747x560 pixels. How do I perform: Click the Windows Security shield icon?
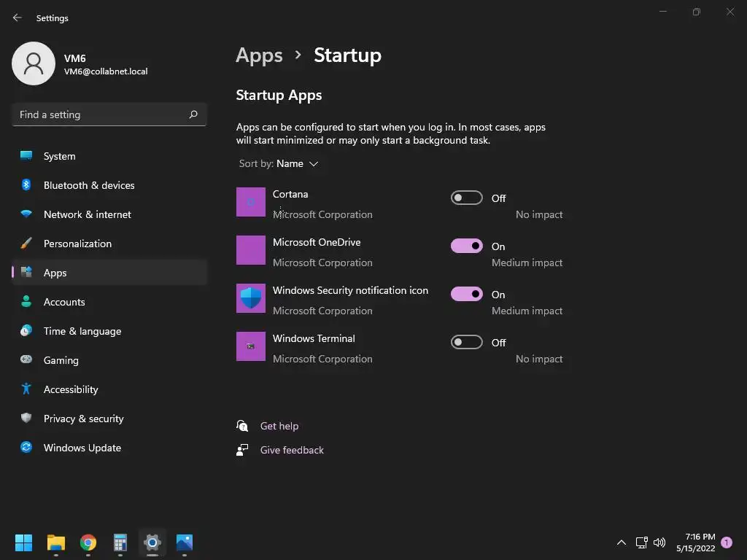[251, 298]
